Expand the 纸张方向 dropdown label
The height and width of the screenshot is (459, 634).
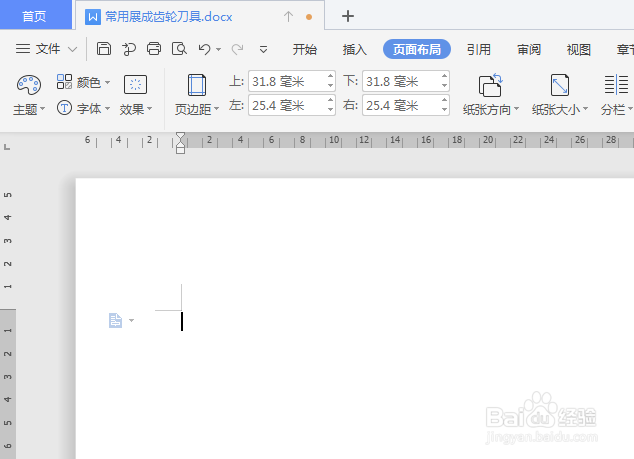pos(490,109)
